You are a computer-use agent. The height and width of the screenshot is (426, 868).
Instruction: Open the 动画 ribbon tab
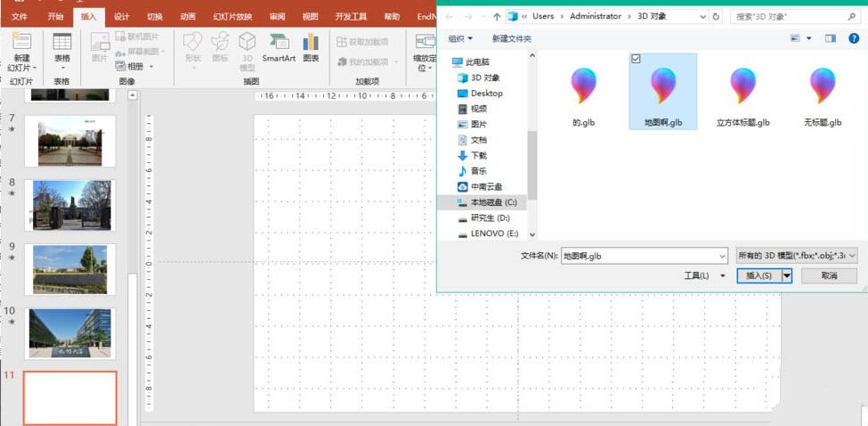coord(187,16)
